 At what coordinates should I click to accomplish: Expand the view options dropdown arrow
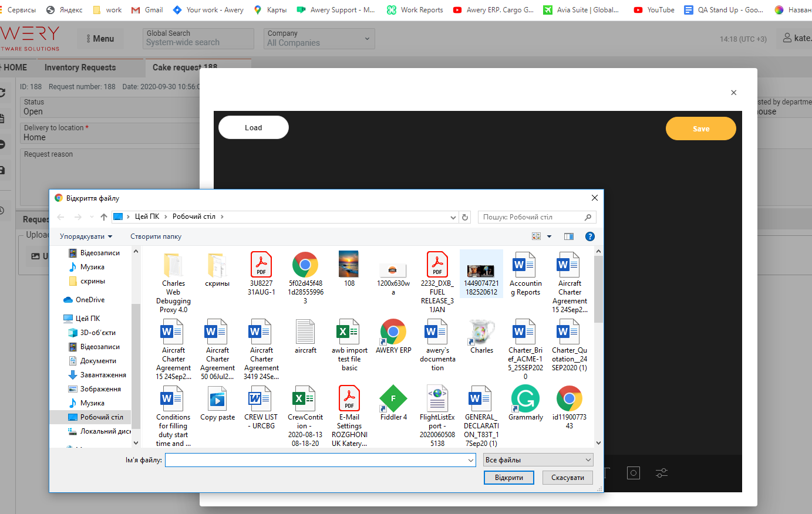tap(550, 236)
